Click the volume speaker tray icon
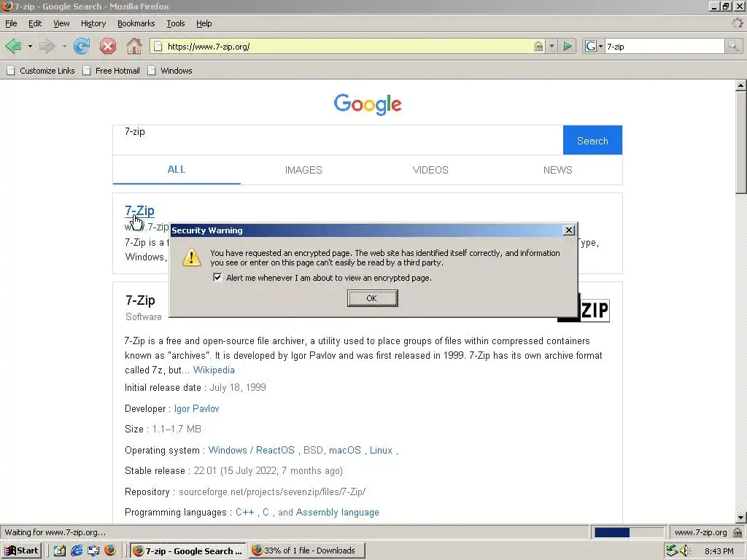The height and width of the screenshot is (560, 747). pos(684,551)
